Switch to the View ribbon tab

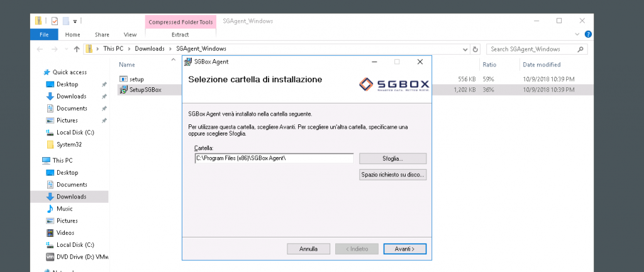(x=130, y=35)
